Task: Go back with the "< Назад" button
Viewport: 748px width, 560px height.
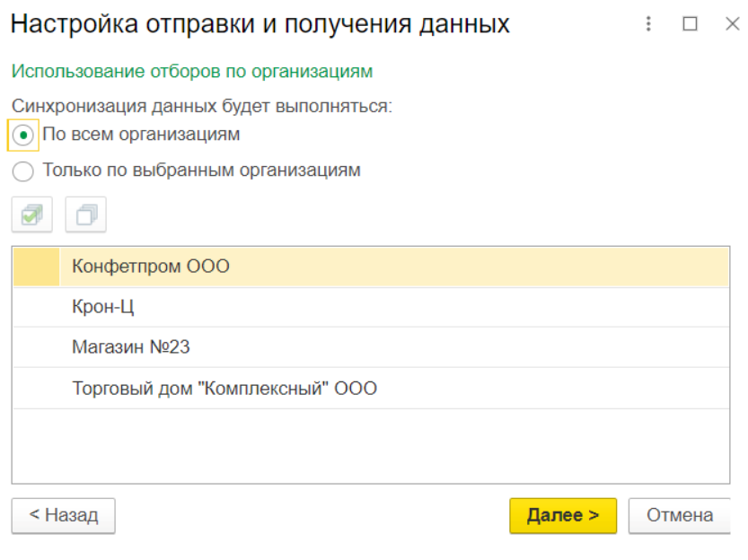Action: click(63, 516)
